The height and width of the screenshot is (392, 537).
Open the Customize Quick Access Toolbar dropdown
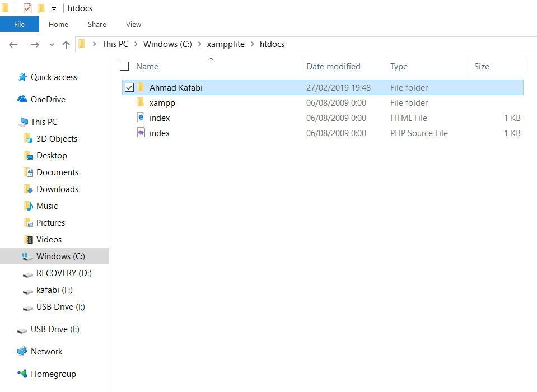(54, 9)
